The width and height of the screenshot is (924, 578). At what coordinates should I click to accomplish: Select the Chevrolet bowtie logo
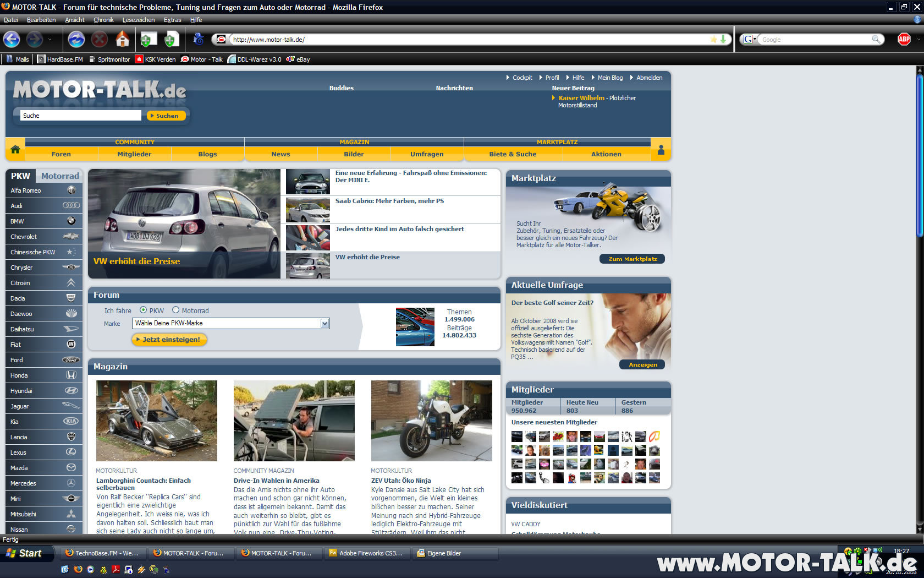(x=71, y=236)
